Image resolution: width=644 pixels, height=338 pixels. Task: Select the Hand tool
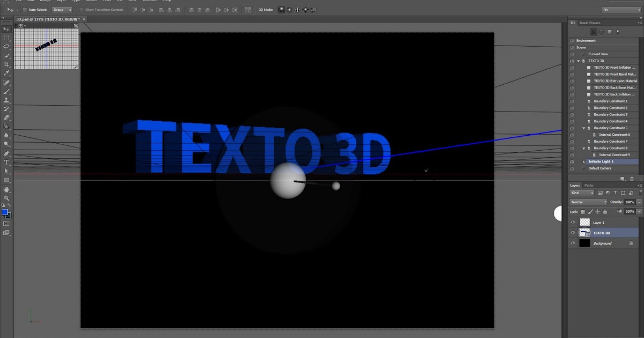click(6, 189)
